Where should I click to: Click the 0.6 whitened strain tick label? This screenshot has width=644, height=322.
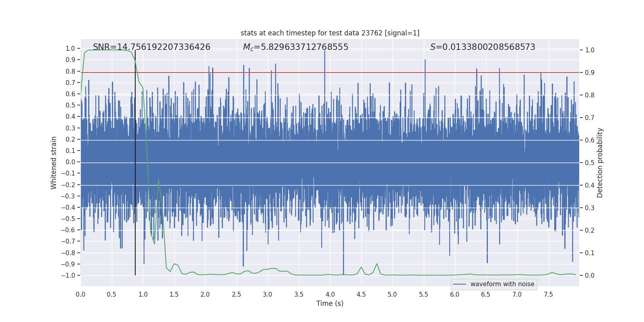click(70, 94)
